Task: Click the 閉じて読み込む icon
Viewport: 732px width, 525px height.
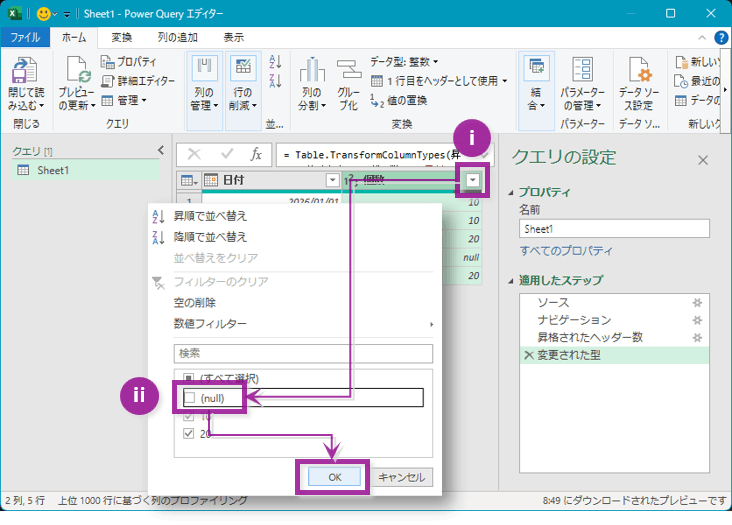Action: coord(24,70)
